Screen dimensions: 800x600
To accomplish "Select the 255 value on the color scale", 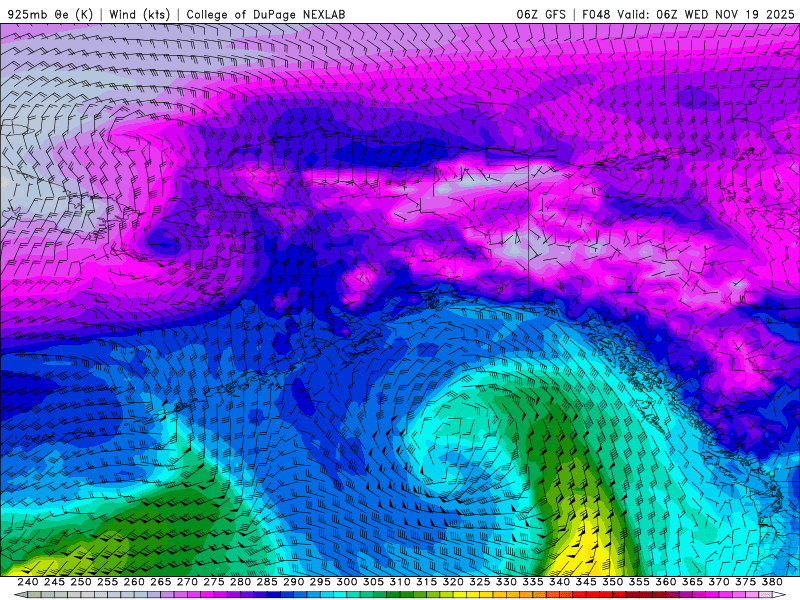I will click(107, 582).
